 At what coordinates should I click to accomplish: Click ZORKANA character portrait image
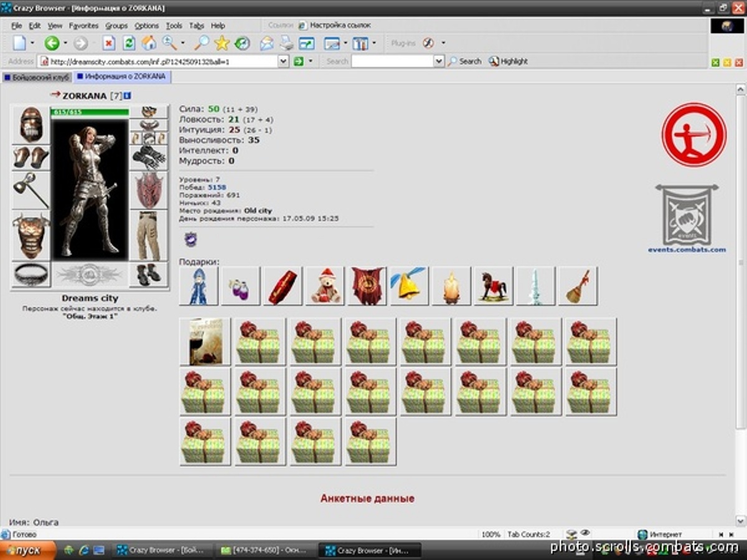tap(90, 189)
